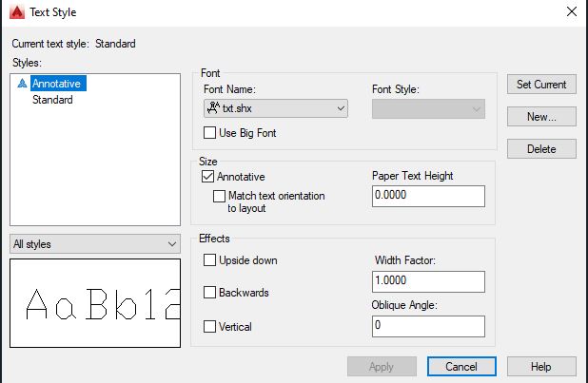Click the Delete style button

(540, 149)
